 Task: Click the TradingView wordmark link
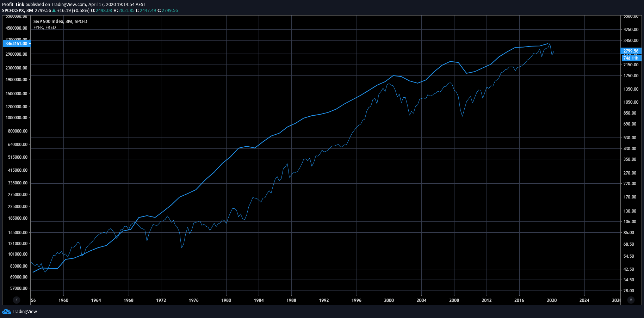click(24, 312)
